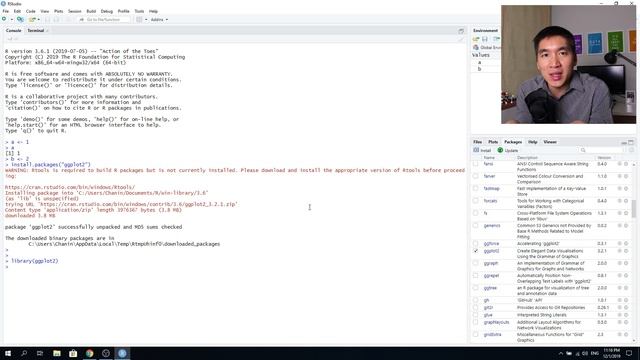This screenshot has height=360, width=640.
Task: Open Chrome from the taskbar
Action: 89,353
